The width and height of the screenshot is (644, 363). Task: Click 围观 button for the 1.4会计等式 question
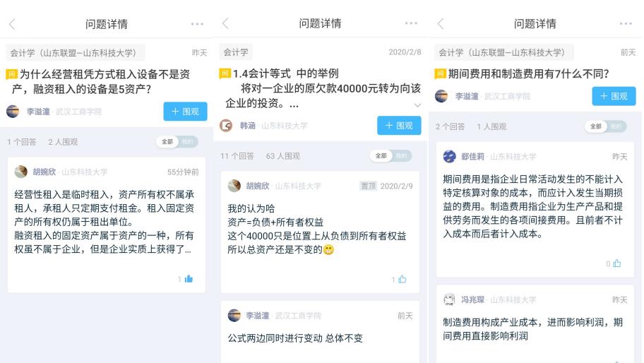point(399,125)
